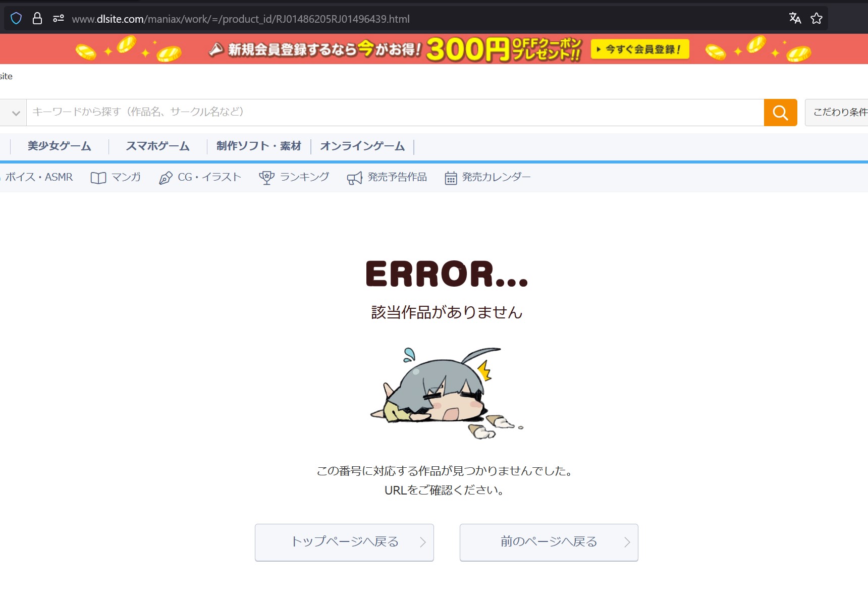The image size is (868, 601).
Task: Open the site permissions icon in address bar
Action: pyautogui.click(x=59, y=19)
